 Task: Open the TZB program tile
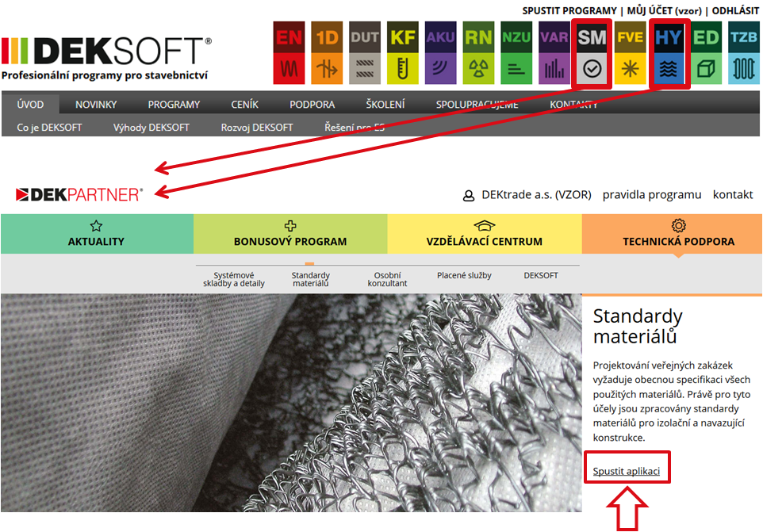pyautogui.click(x=743, y=52)
